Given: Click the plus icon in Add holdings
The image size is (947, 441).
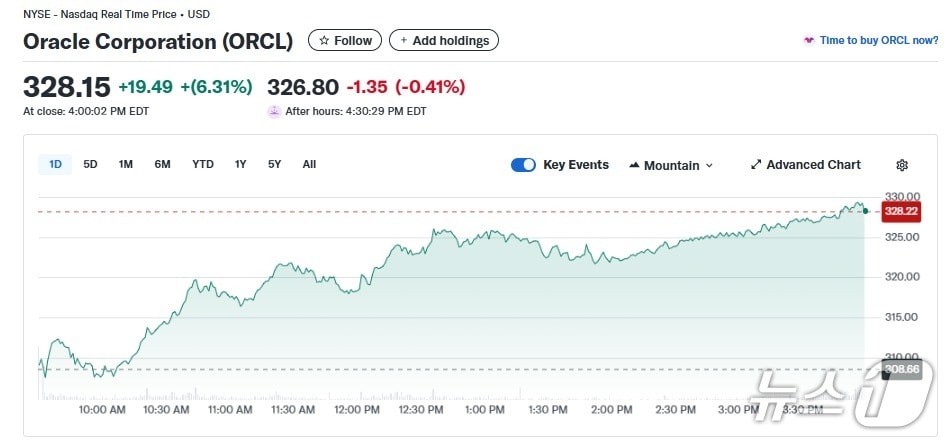Looking at the screenshot, I should [403, 41].
